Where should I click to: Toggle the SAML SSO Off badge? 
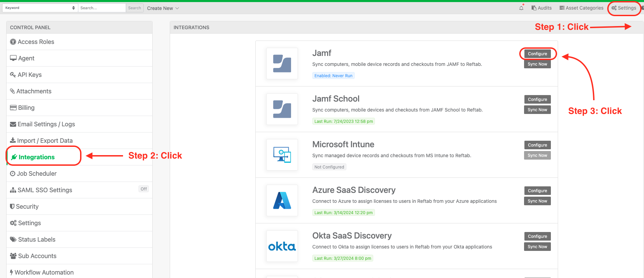144,189
